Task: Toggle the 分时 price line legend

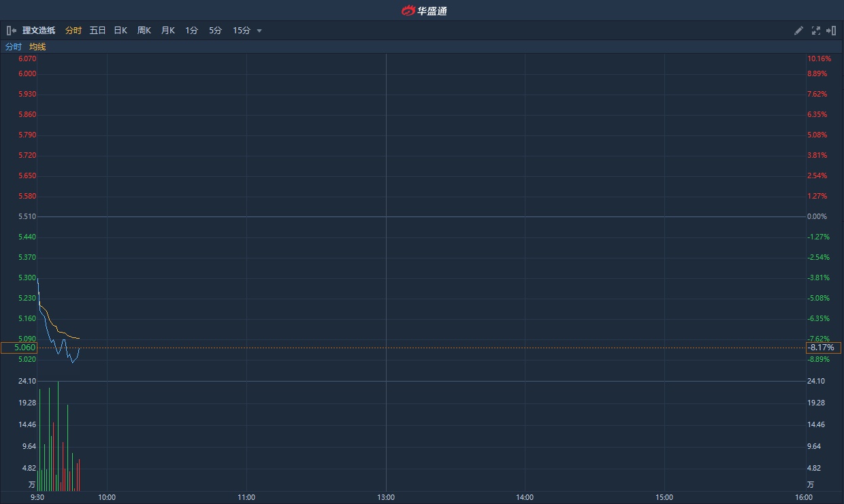Action: pyautogui.click(x=14, y=47)
